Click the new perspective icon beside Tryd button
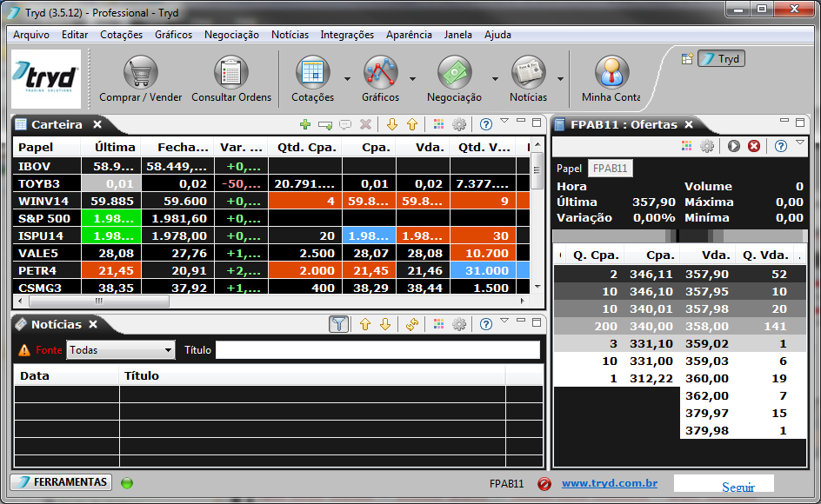Viewport: 821px width, 504px height. 687,58
